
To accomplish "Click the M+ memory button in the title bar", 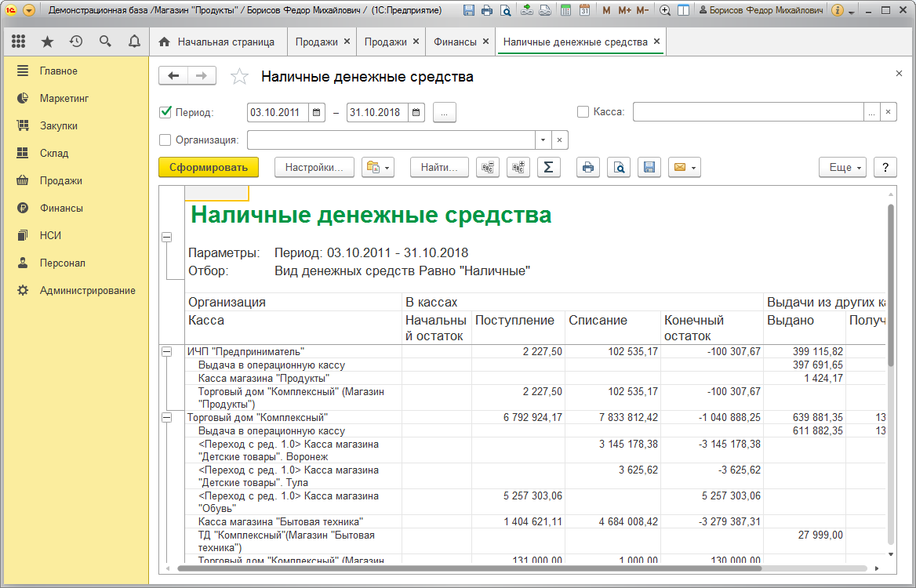I will coord(624,10).
